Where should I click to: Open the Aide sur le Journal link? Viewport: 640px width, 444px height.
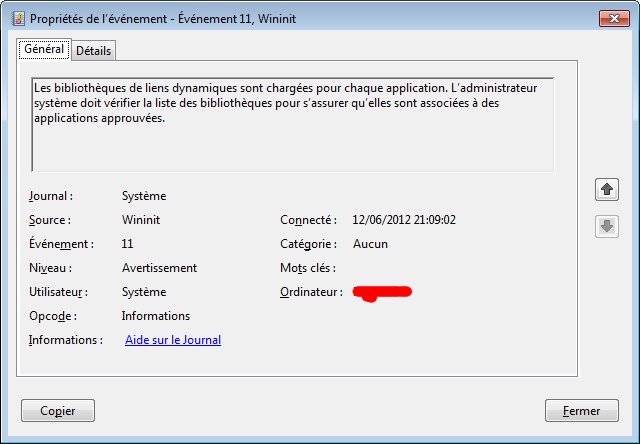coord(173,340)
